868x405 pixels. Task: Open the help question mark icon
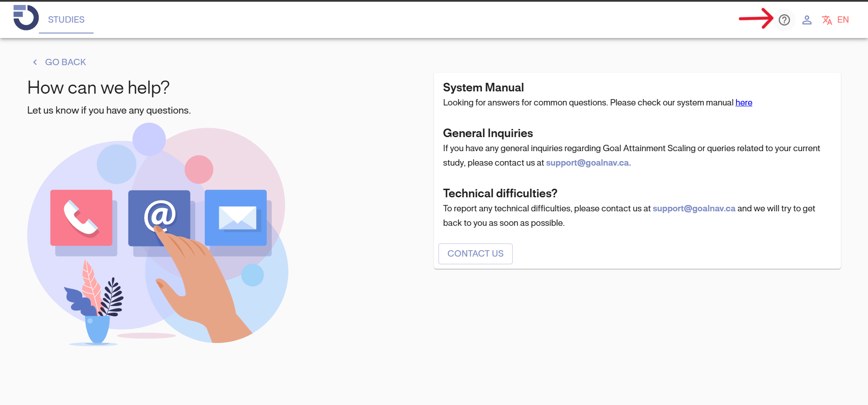(784, 20)
